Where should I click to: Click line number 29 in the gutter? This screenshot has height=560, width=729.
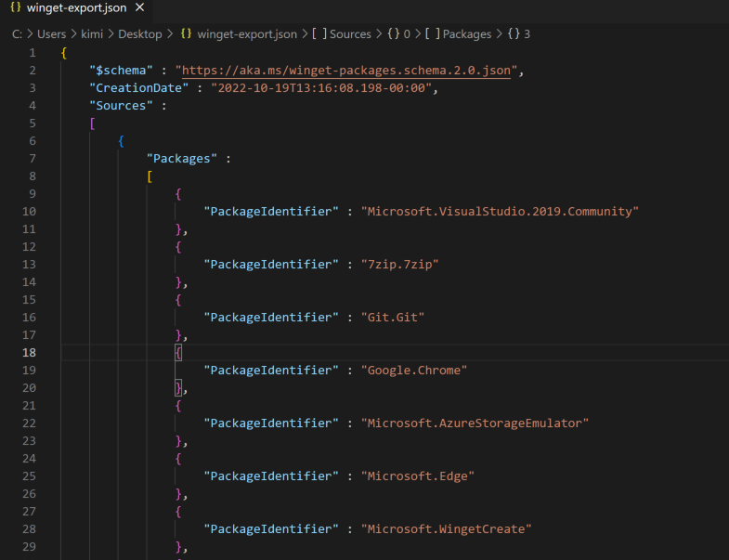(x=29, y=547)
